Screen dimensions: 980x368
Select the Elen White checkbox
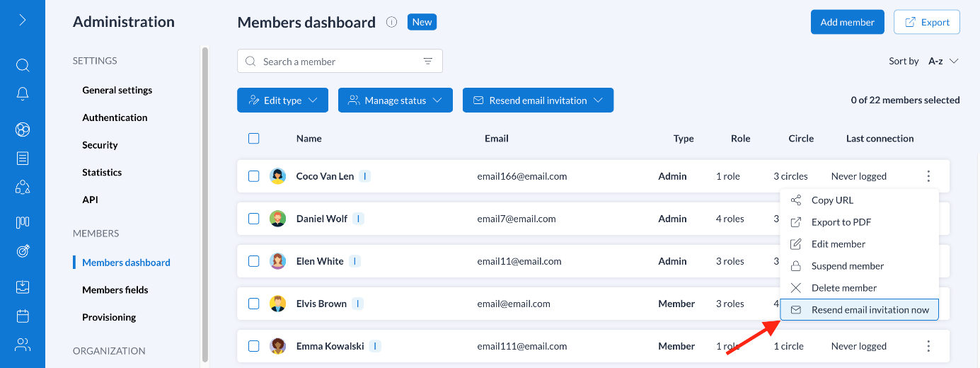(x=254, y=261)
